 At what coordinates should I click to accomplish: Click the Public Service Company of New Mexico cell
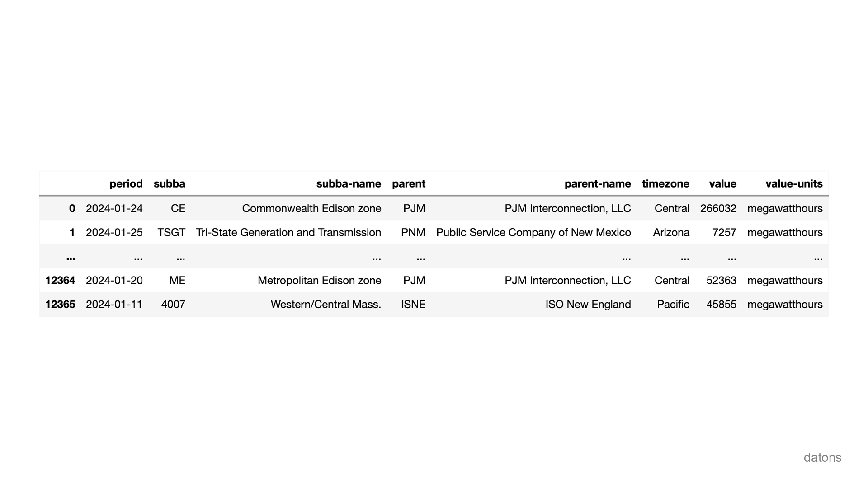click(x=533, y=232)
